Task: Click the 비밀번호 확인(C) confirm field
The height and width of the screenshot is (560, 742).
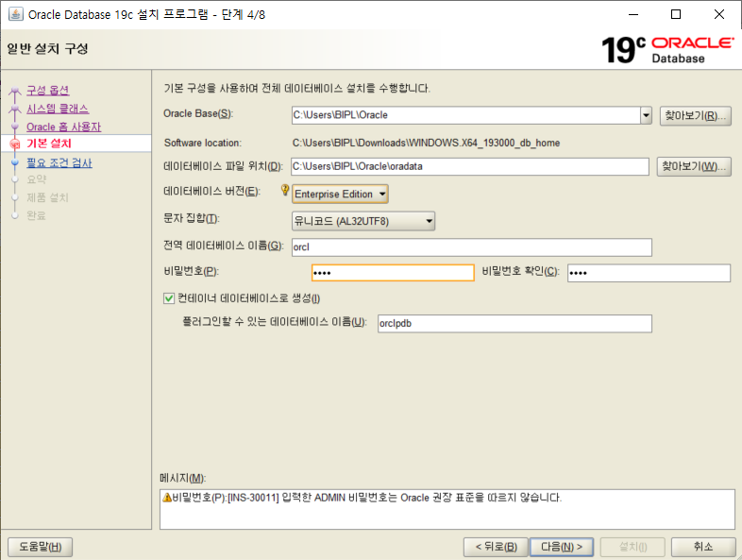Action: point(649,273)
